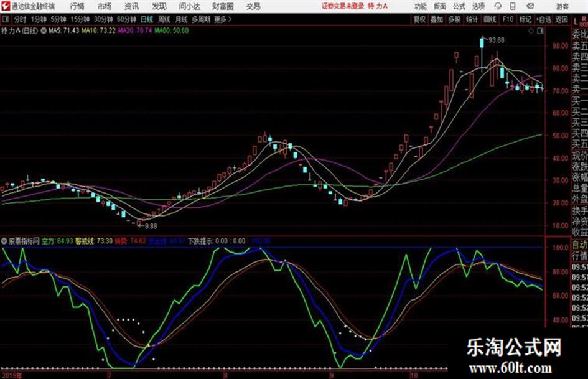Click the 画线 draw line button
The height and width of the screenshot is (379, 588).
pos(490,19)
